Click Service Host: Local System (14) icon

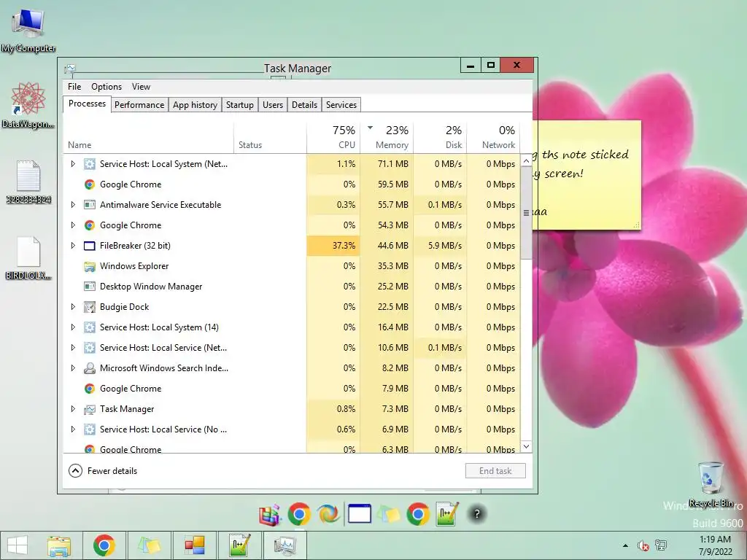(x=89, y=327)
